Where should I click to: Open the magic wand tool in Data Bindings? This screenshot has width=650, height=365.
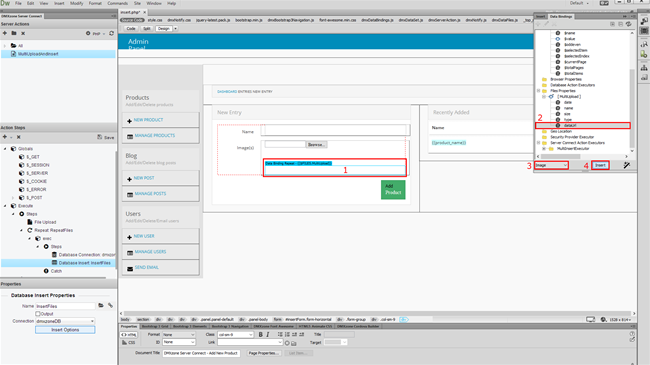(x=627, y=165)
